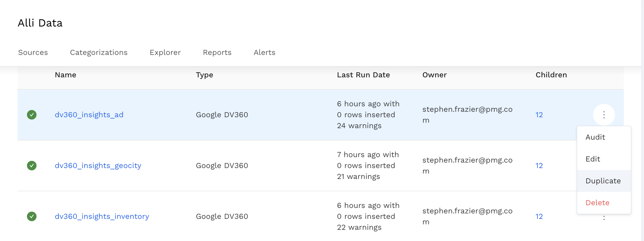Open the Categorizations tab
The width and height of the screenshot is (644, 241).
coord(99,52)
